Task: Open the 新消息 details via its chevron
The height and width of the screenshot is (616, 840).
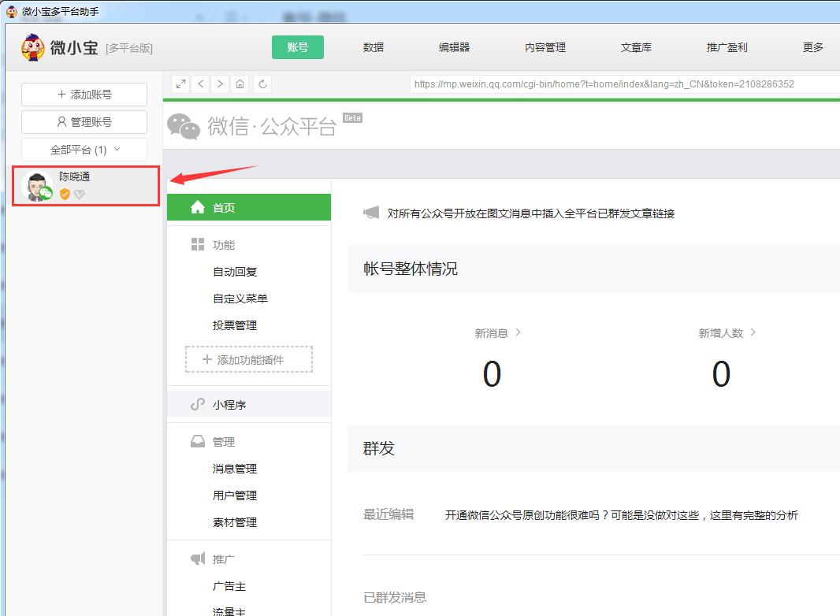Action: 518,332
